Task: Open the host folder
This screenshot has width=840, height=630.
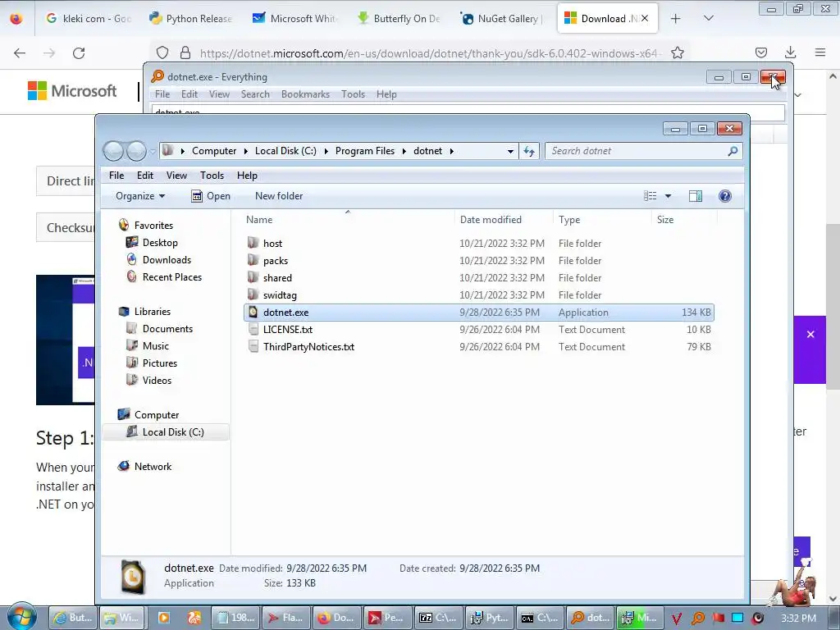Action: [x=272, y=243]
